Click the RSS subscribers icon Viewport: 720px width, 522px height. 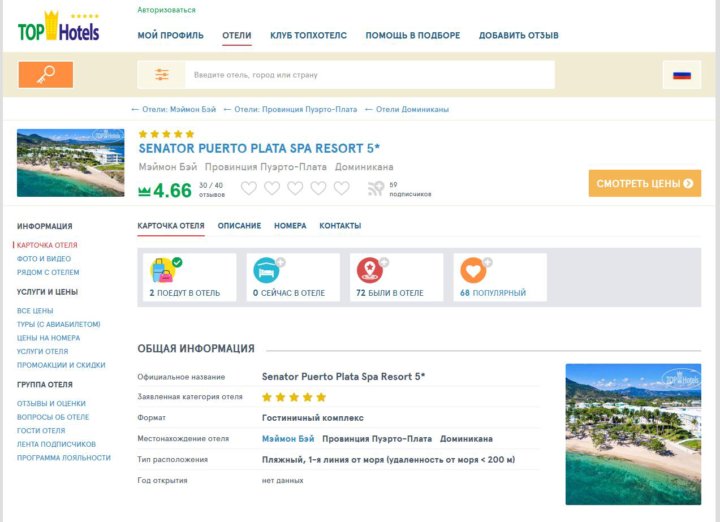pyautogui.click(x=376, y=188)
